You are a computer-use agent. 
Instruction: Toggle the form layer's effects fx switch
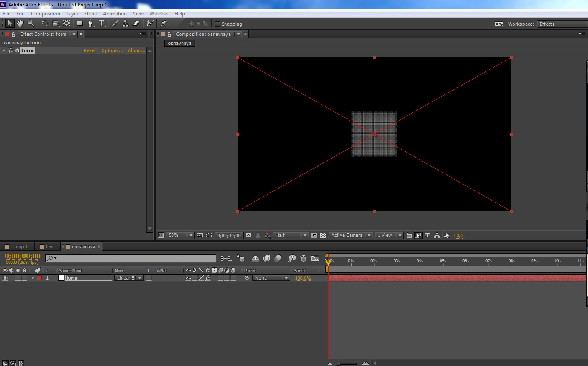coord(208,278)
